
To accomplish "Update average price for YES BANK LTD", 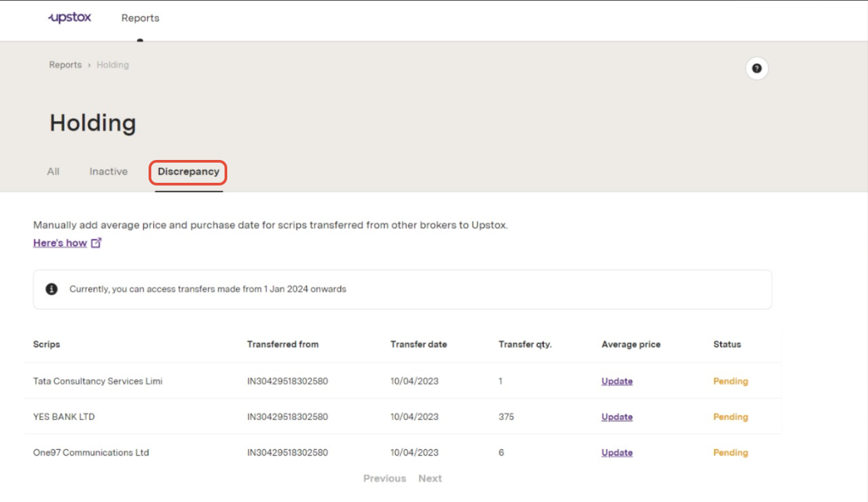I will 617,417.
